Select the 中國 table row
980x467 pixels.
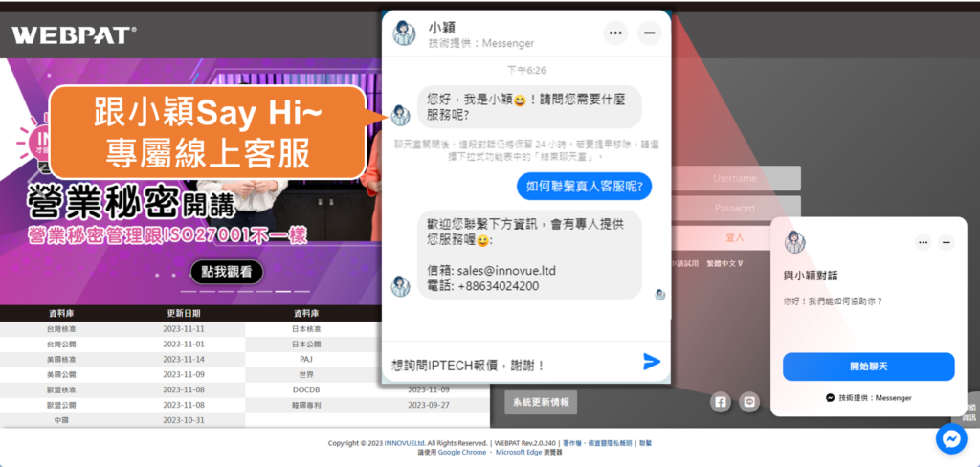[122, 420]
